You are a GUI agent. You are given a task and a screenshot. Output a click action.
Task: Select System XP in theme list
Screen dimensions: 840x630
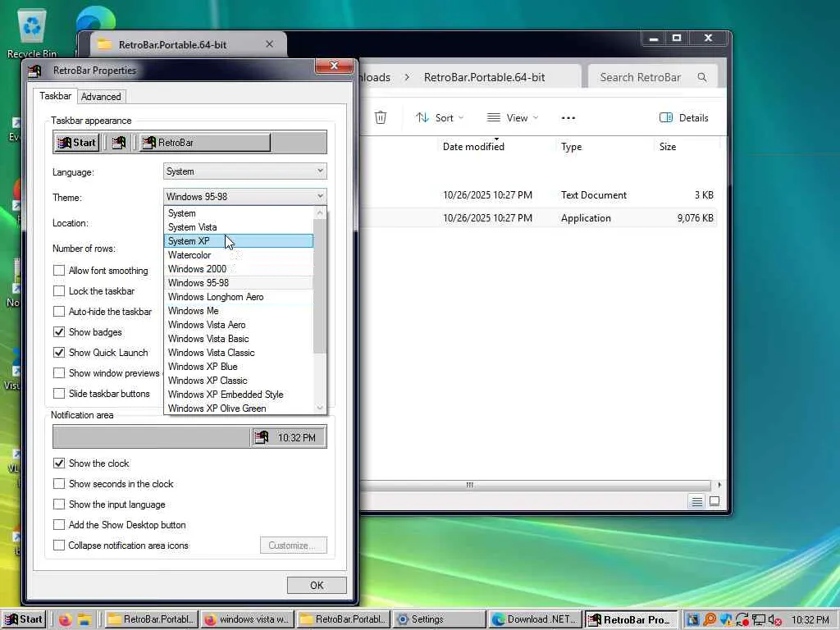[x=239, y=241]
